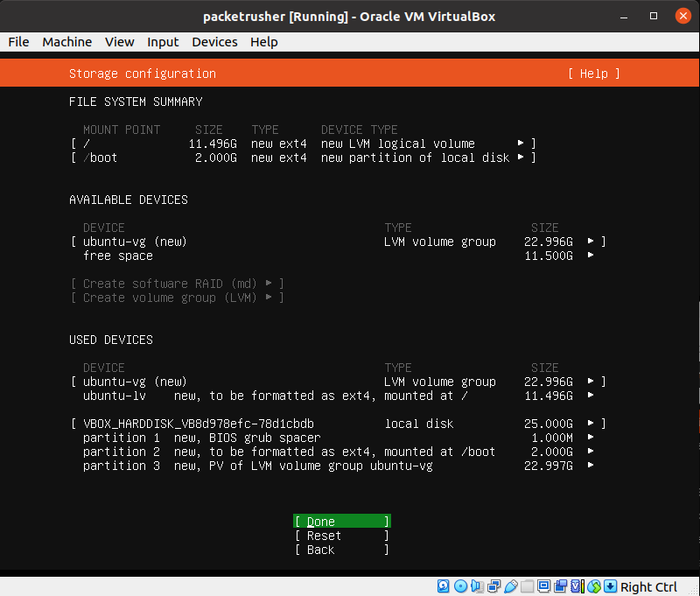Open the shared folders status icon
The height and width of the screenshot is (596, 700).
(x=527, y=586)
